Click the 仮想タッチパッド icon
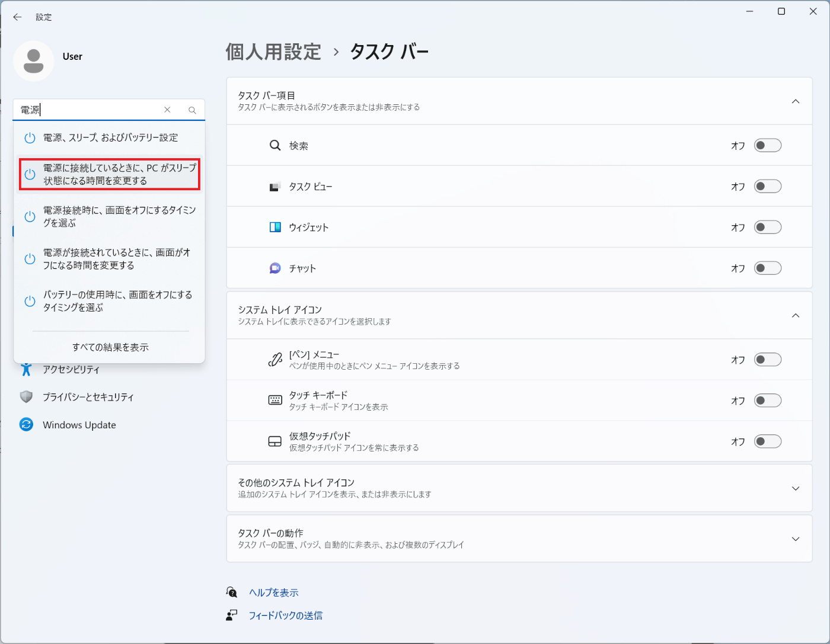830x644 pixels. (275, 441)
